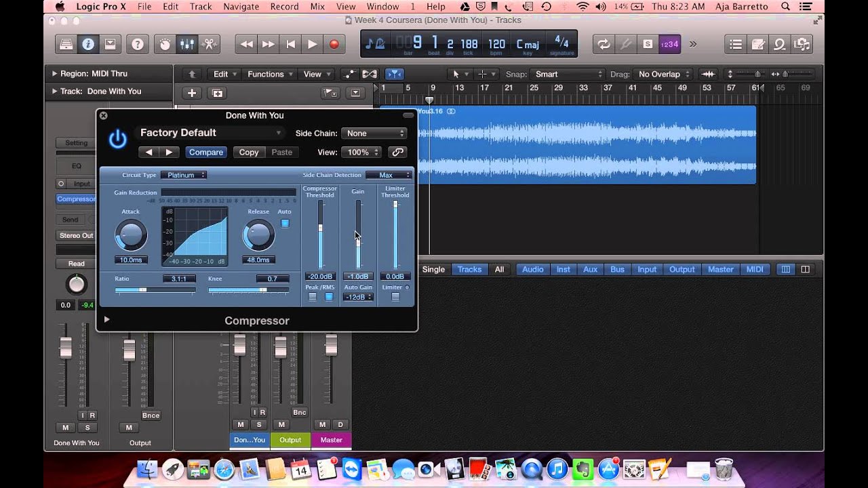Open the List Editors button
The width and height of the screenshot is (868, 488).
click(736, 45)
